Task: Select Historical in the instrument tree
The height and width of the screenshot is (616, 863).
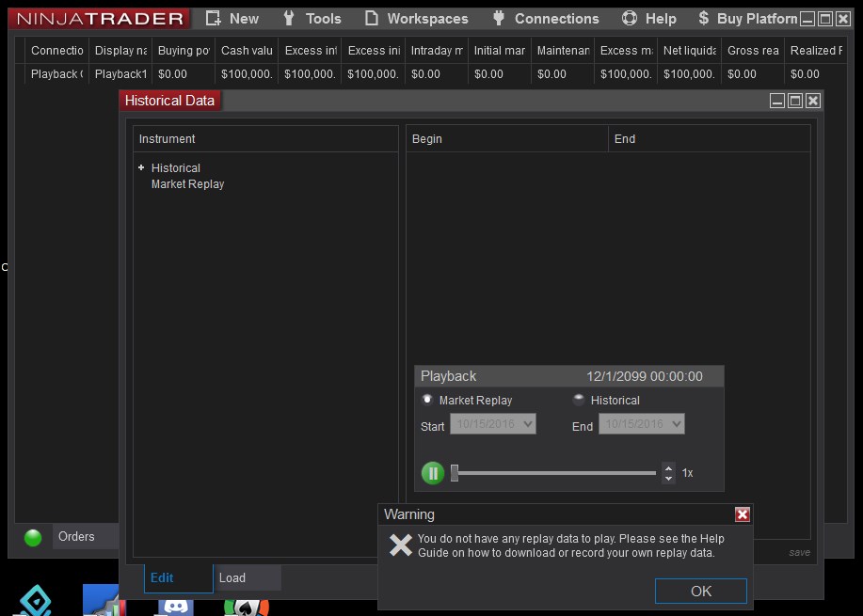Action: [x=176, y=167]
